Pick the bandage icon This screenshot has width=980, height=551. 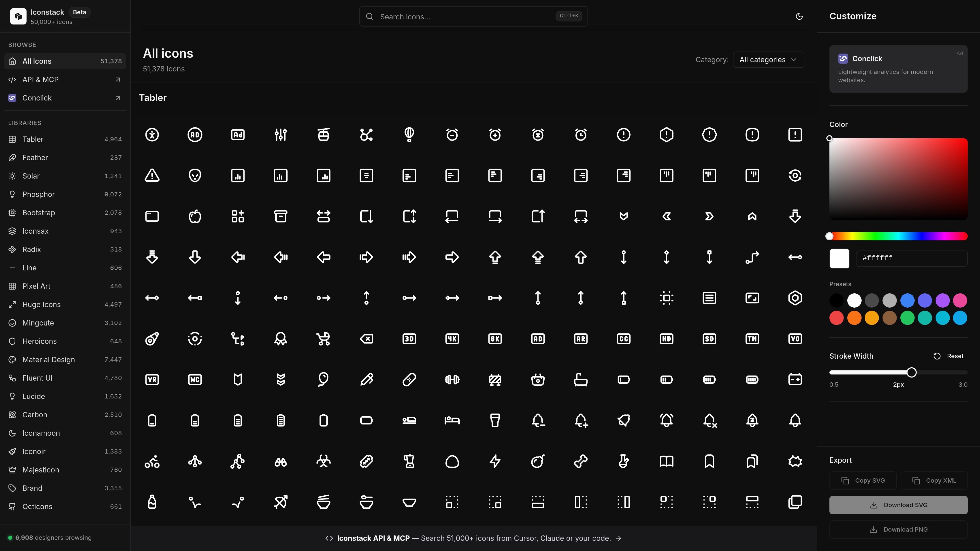pyautogui.click(x=409, y=380)
